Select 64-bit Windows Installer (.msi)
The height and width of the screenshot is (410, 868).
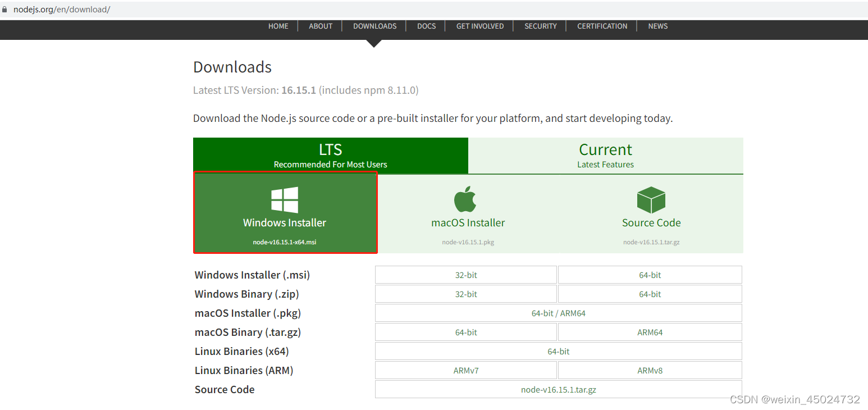pyautogui.click(x=650, y=275)
